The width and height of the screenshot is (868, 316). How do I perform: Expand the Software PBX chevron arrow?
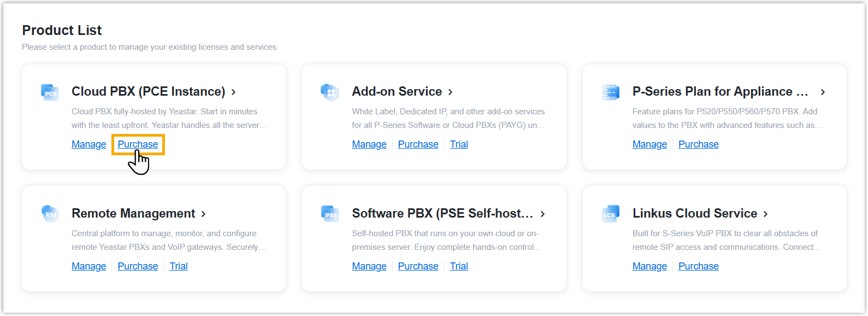pyautogui.click(x=542, y=214)
